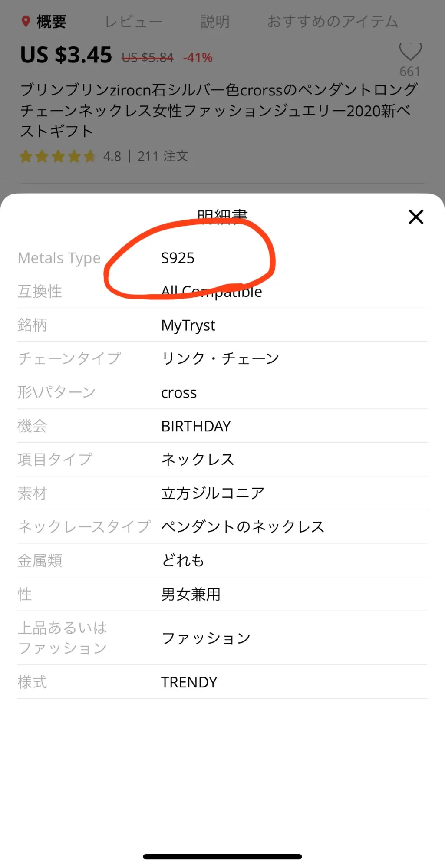Tap the TRENDY style value
The height and width of the screenshot is (868, 445).
(x=189, y=682)
